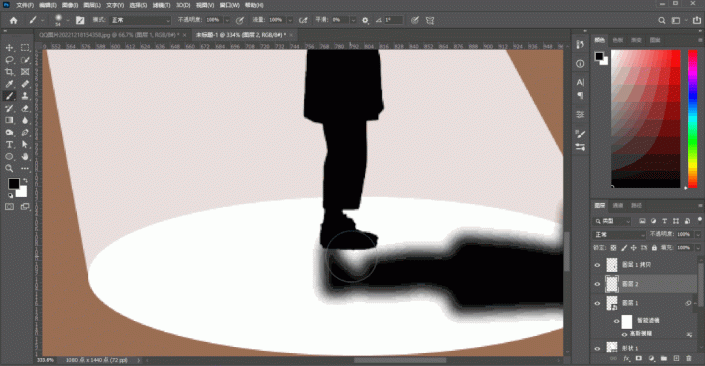This screenshot has height=366, width=705.
Task: Select the Lasso tool
Action: (9, 60)
